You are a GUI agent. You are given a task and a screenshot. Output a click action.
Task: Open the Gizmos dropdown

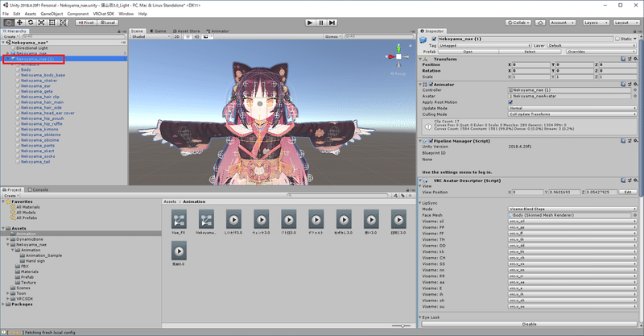[333, 36]
